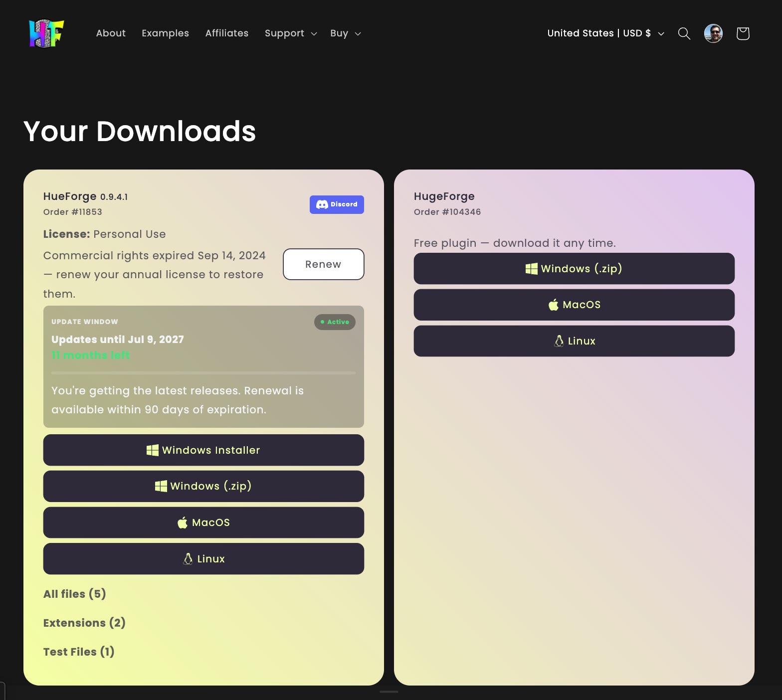Screen dimensions: 782x700
Task: Click the 'HueForge 0.9.4.1' title
Action: click(x=86, y=196)
